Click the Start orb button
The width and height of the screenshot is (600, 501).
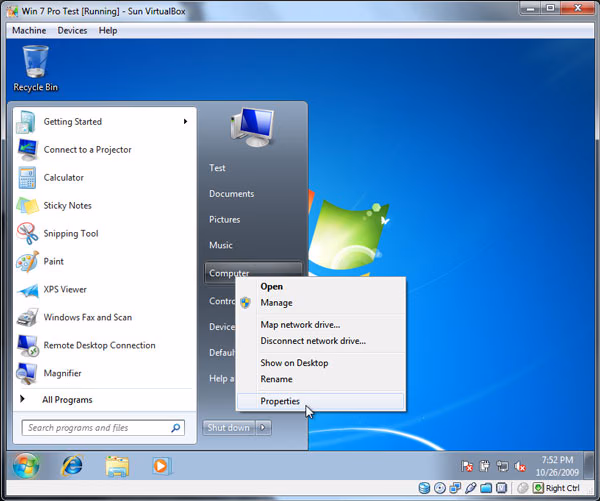[x=26, y=466]
